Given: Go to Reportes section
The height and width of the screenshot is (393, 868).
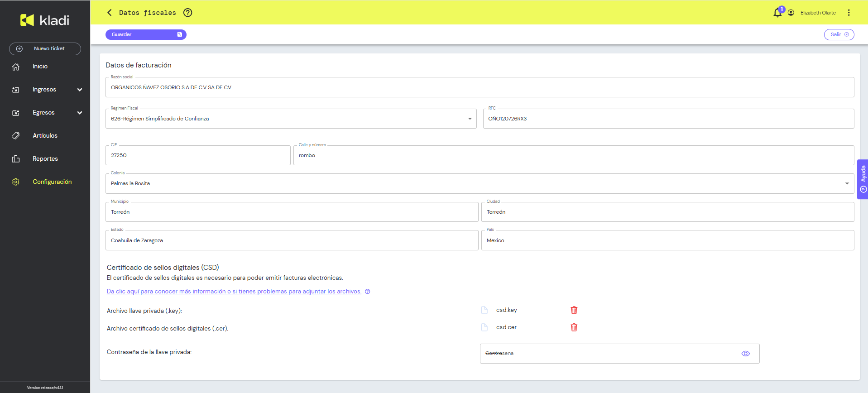Looking at the screenshot, I should click(x=45, y=158).
